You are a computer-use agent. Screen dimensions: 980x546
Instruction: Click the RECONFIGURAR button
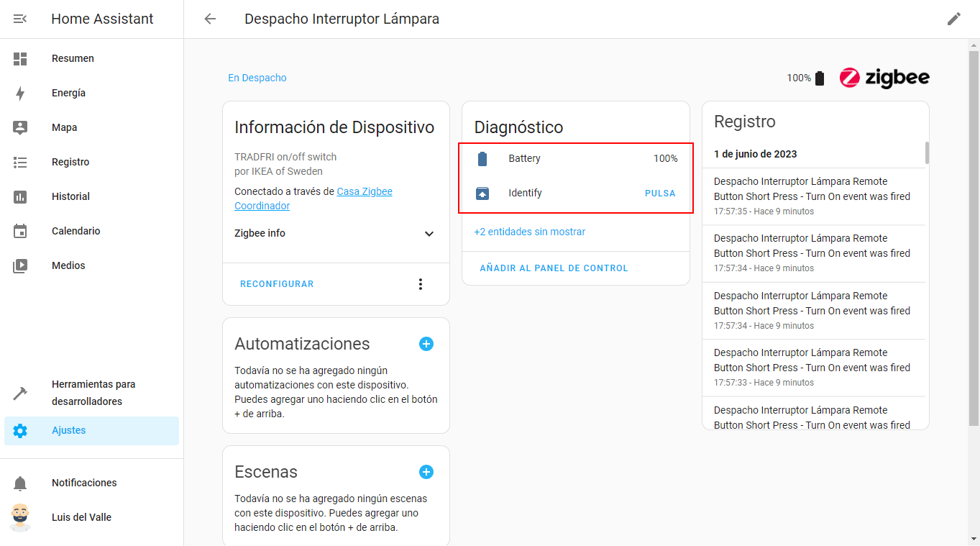click(277, 284)
